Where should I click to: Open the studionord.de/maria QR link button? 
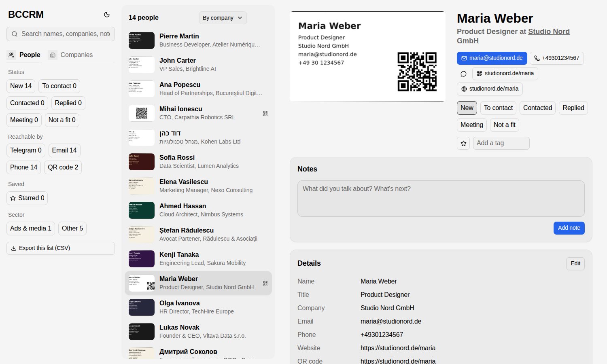(x=505, y=74)
